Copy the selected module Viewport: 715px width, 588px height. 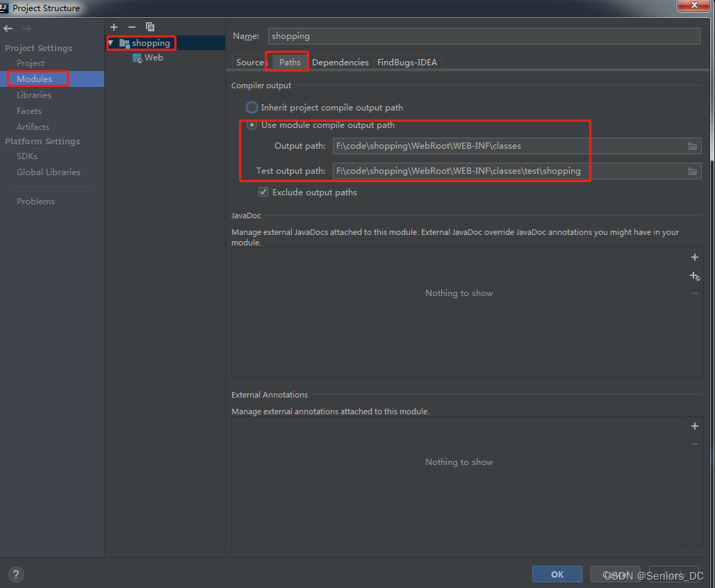click(149, 27)
